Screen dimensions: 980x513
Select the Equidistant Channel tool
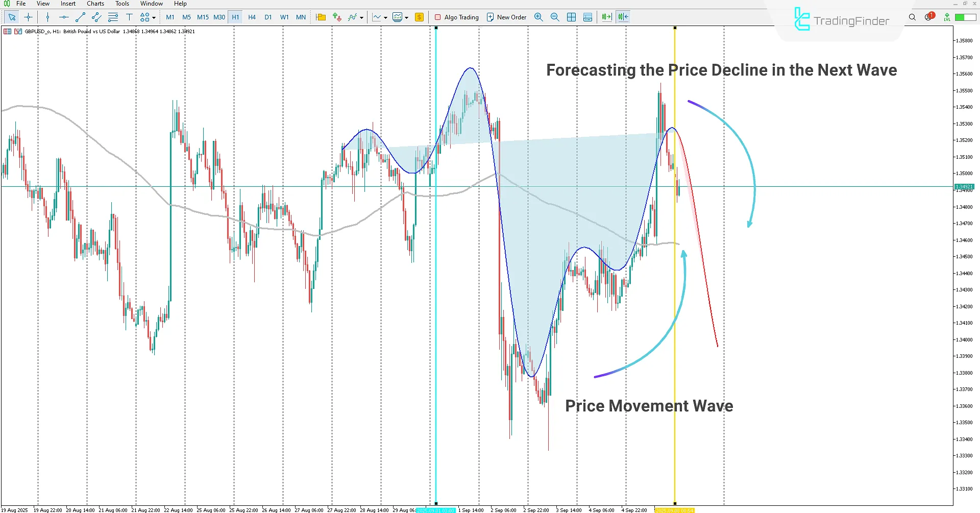96,17
